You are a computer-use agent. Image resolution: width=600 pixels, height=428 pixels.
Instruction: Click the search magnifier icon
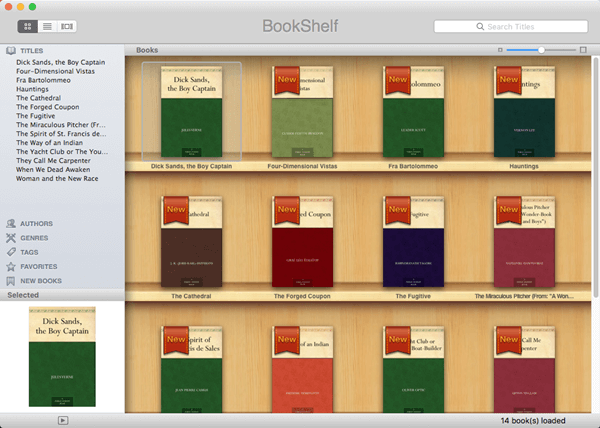pos(480,26)
